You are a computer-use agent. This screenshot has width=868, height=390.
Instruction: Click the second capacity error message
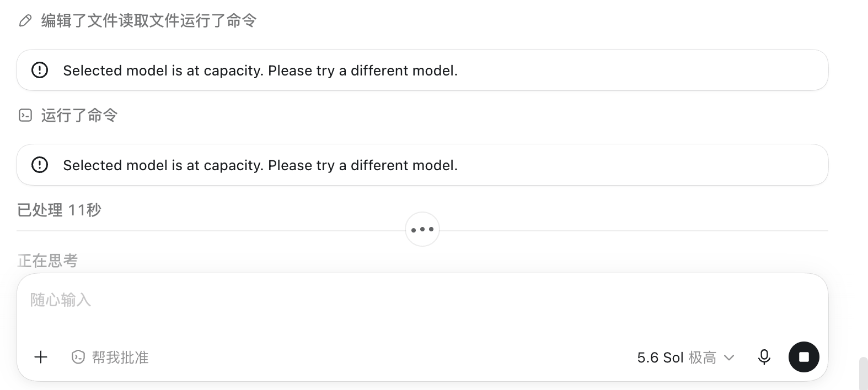(x=260, y=165)
